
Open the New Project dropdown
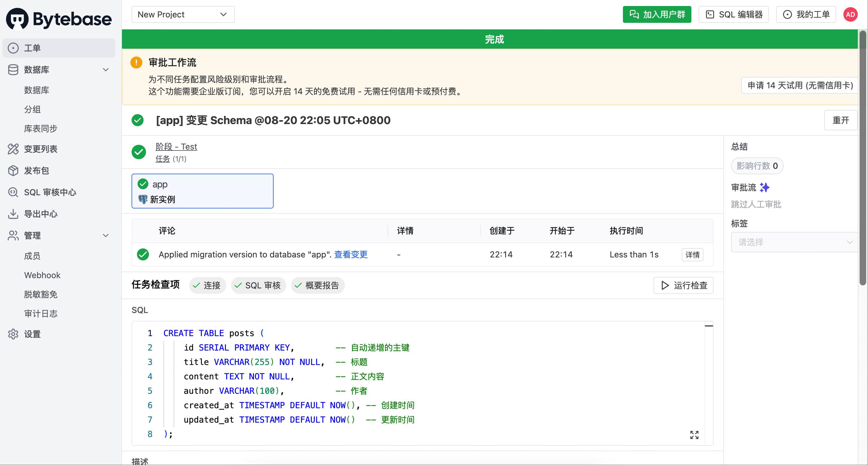[183, 14]
